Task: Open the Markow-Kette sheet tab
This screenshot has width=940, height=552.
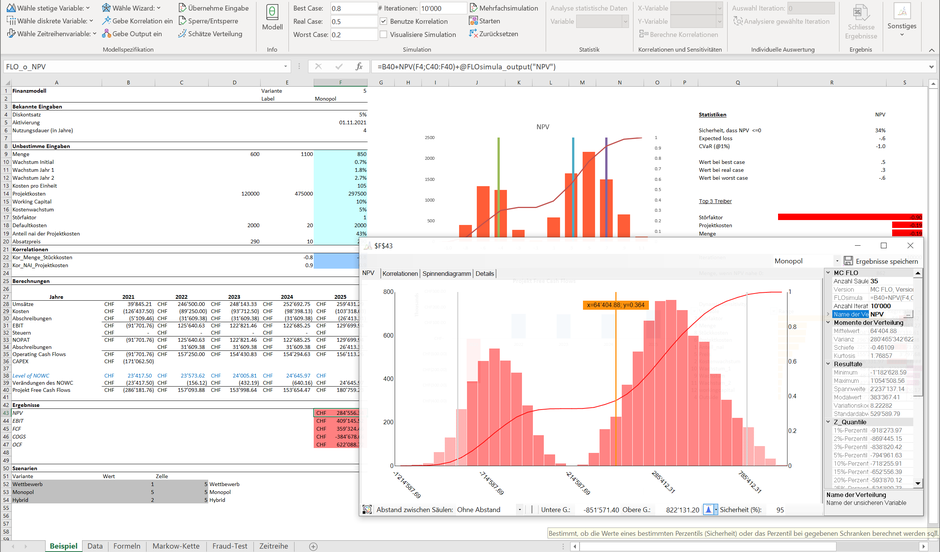Action: [x=176, y=546]
